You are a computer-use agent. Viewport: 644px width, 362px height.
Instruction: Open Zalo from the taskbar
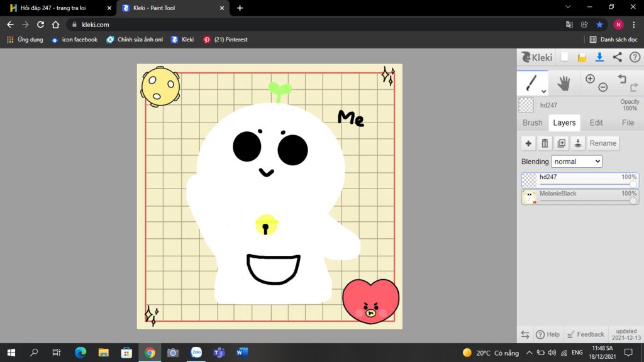tap(196, 353)
